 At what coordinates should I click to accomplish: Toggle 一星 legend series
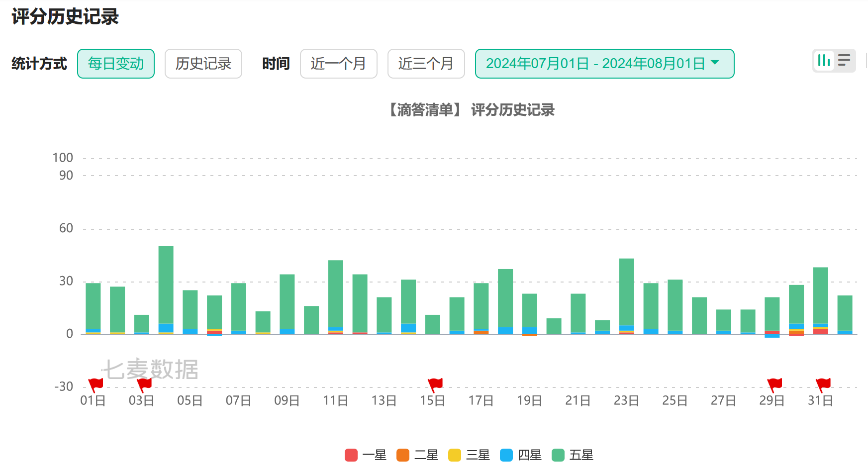click(x=366, y=455)
